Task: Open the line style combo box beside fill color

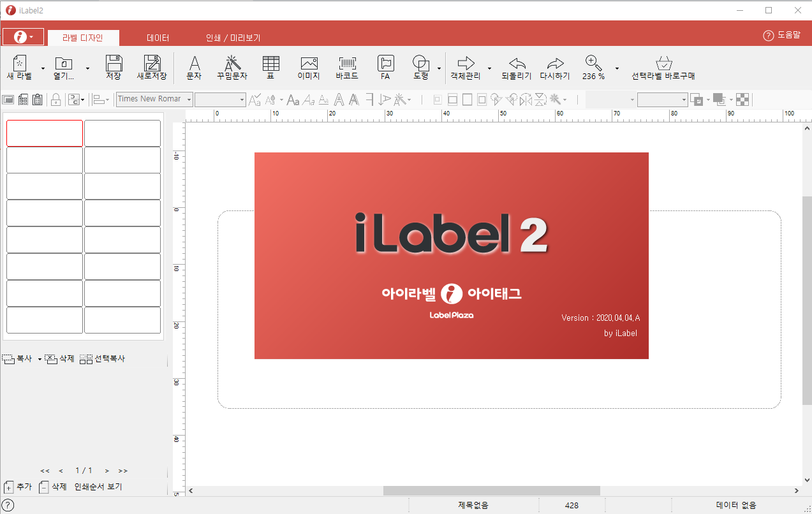Action: pos(663,99)
